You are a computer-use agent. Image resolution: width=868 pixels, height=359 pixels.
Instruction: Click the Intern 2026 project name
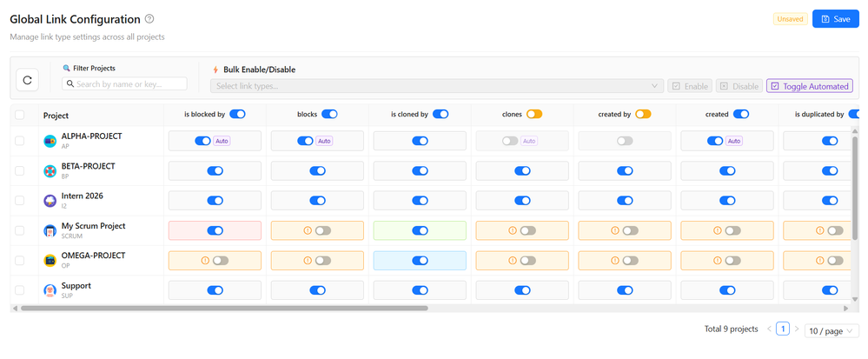(x=82, y=196)
